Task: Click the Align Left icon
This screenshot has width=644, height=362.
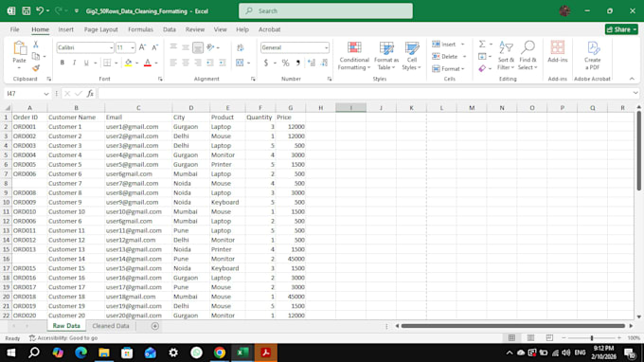Action: [x=173, y=63]
